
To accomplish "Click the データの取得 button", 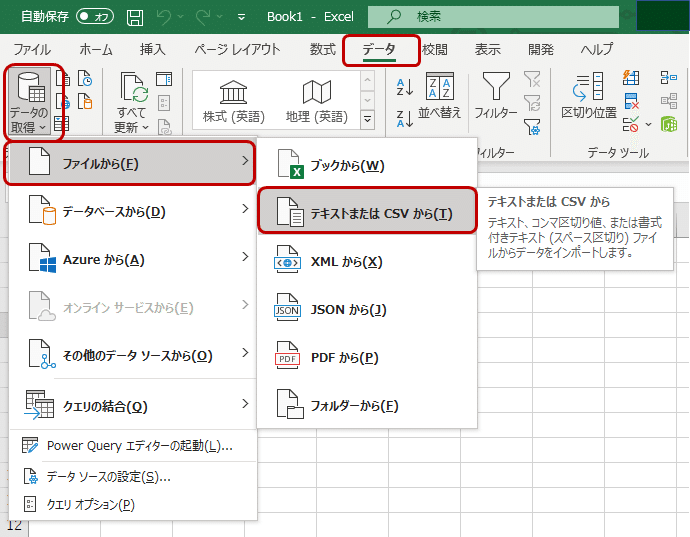I will 29,102.
